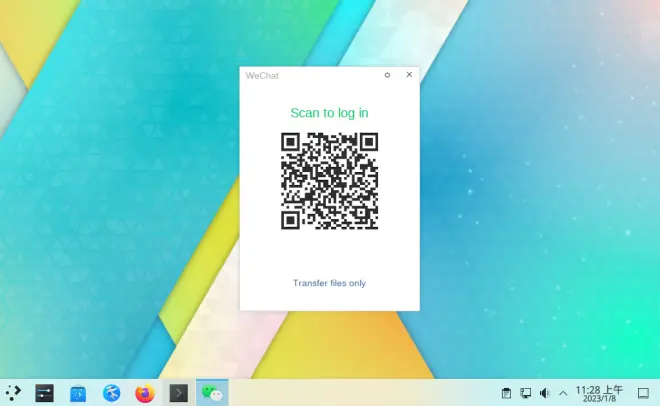Viewport: 660px width, 406px height.
Task: Launch the app store from taskbar
Action: pos(78,393)
